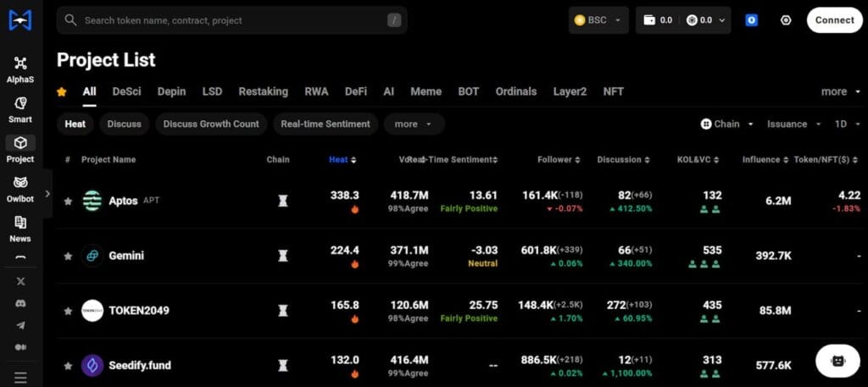868x387 pixels.
Task: Select the Real-time Sentiment filter
Action: pos(325,124)
